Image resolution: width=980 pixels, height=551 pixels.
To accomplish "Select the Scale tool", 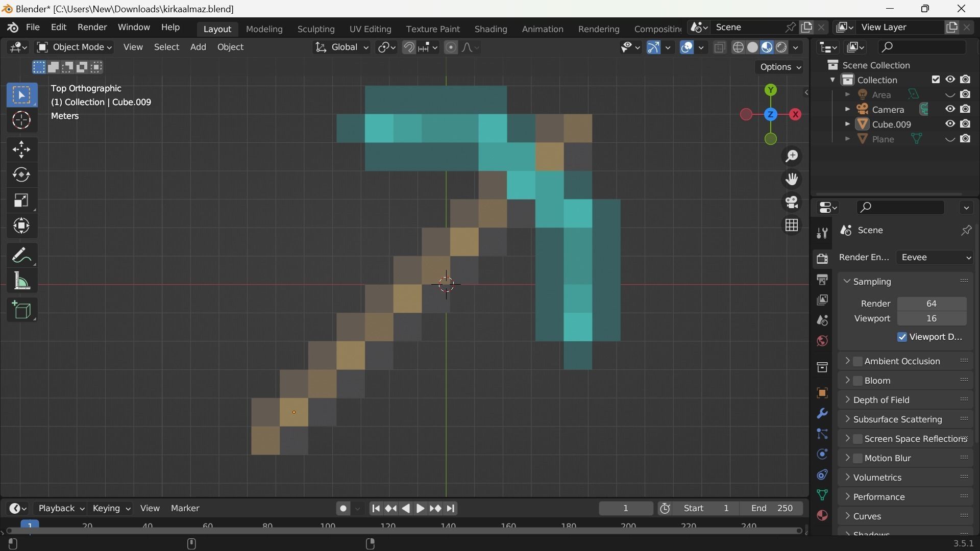I will coord(21,201).
